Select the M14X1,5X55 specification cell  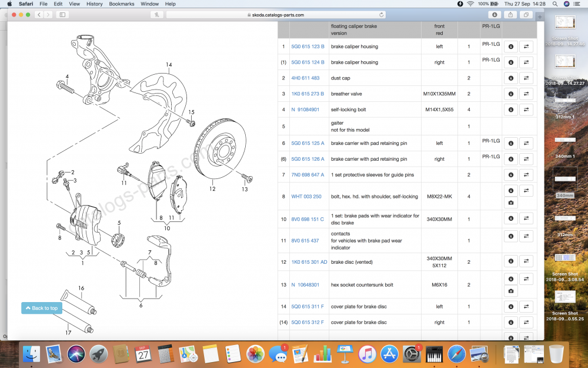click(x=439, y=110)
